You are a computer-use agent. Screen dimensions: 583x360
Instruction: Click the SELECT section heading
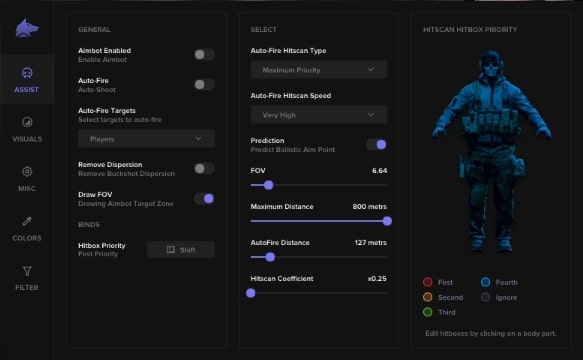click(263, 29)
